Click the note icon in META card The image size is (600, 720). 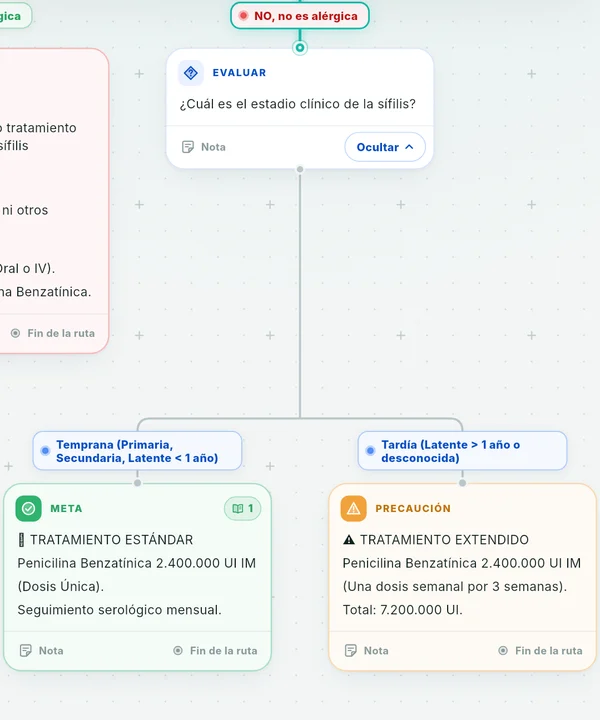click(x=26, y=651)
